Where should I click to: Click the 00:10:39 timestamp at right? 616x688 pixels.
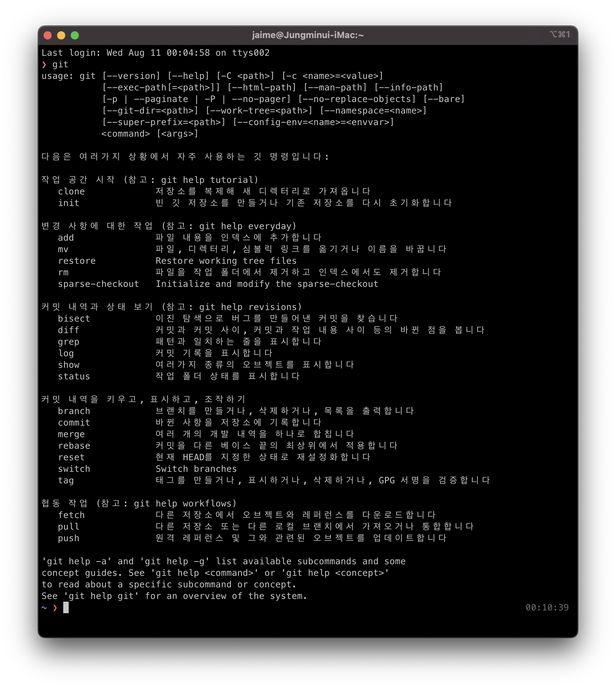click(x=547, y=608)
